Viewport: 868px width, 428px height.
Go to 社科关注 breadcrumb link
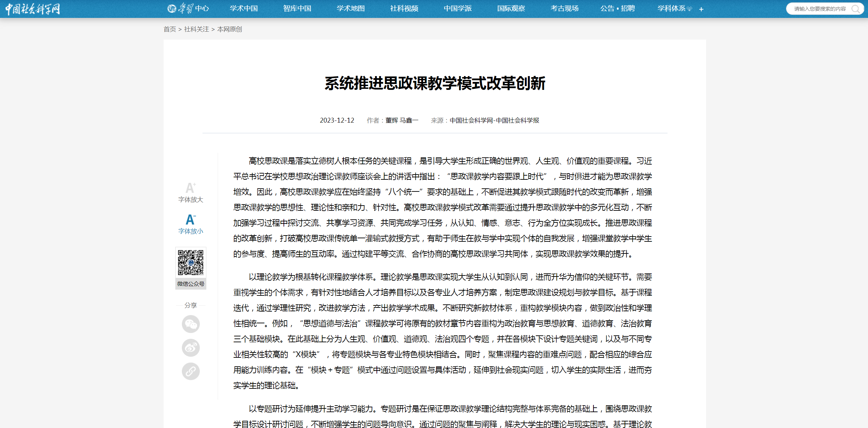(196, 29)
